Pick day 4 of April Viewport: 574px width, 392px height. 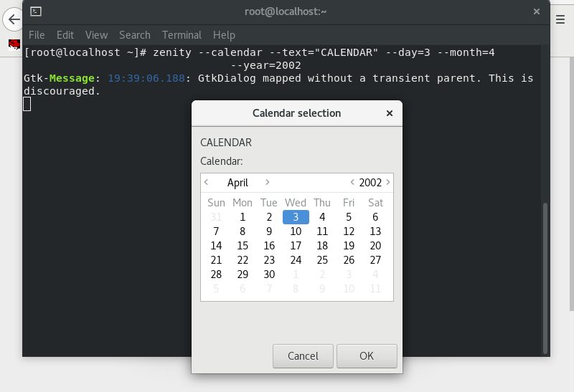click(322, 217)
